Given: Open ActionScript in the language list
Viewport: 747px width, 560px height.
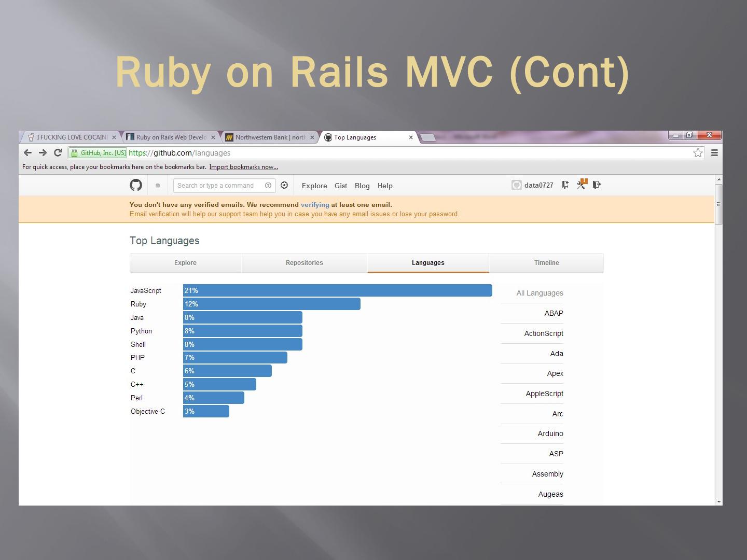Looking at the screenshot, I should tap(544, 333).
